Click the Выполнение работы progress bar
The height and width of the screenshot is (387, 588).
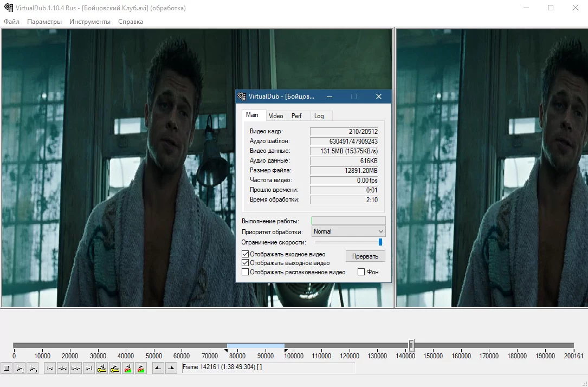coord(348,221)
